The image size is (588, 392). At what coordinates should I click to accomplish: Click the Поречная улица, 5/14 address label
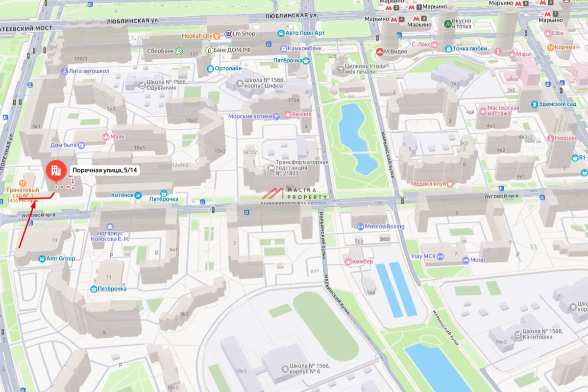(x=106, y=171)
